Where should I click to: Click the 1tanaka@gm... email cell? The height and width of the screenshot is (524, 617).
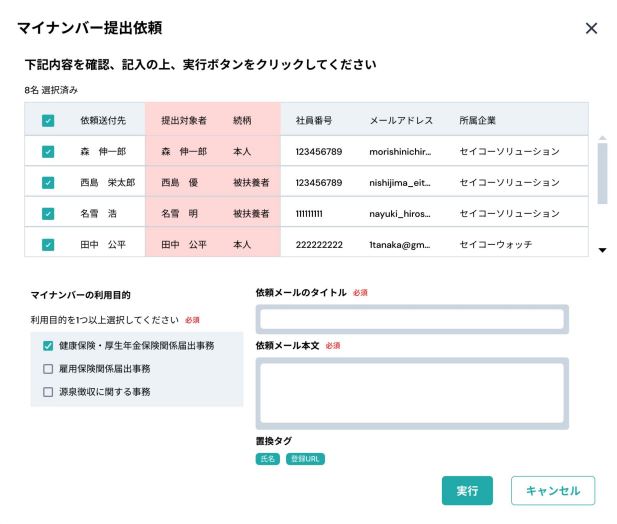click(400, 245)
